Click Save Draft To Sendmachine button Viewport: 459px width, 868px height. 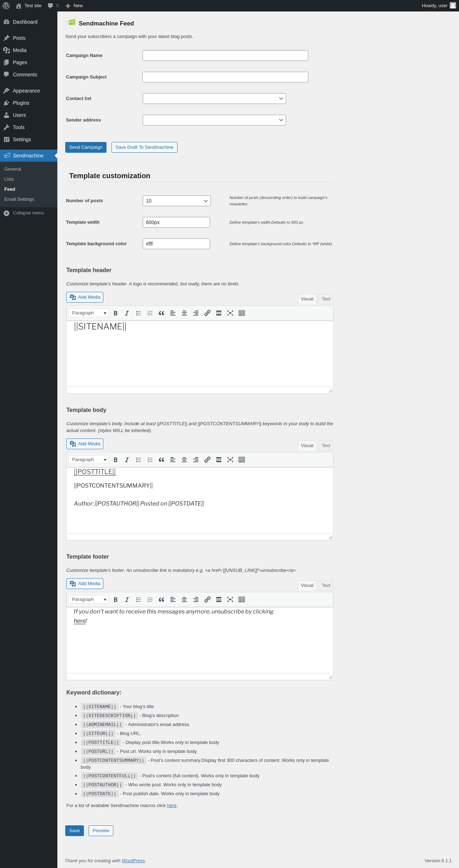[144, 147]
